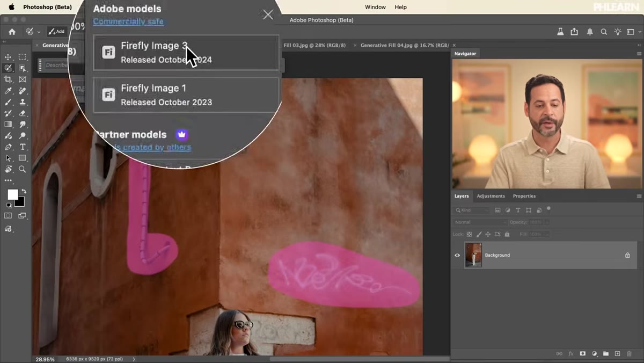Screen dimensions: 644x363
Task: Select the Type tool
Action: click(23, 147)
